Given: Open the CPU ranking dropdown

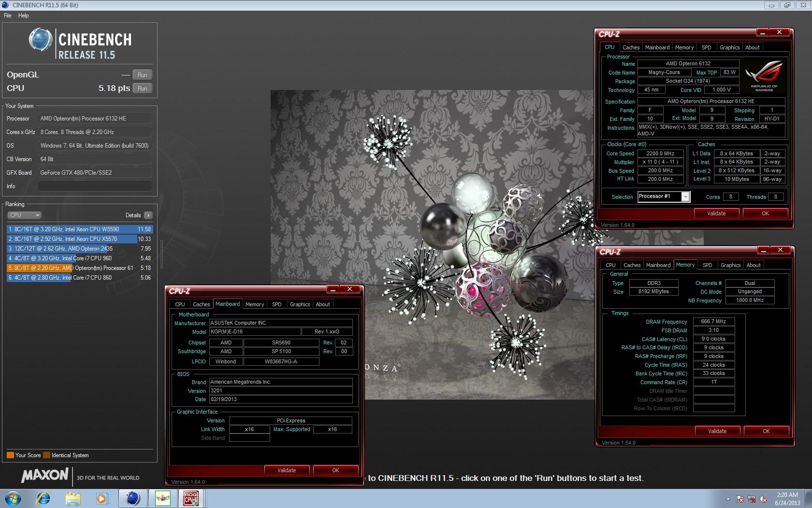Looking at the screenshot, I should (x=24, y=215).
